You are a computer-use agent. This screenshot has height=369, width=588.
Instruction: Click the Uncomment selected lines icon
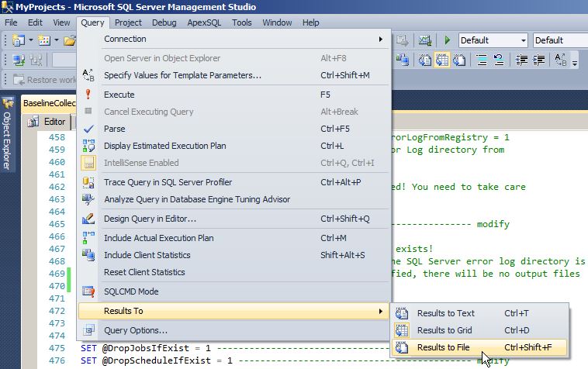point(499,60)
